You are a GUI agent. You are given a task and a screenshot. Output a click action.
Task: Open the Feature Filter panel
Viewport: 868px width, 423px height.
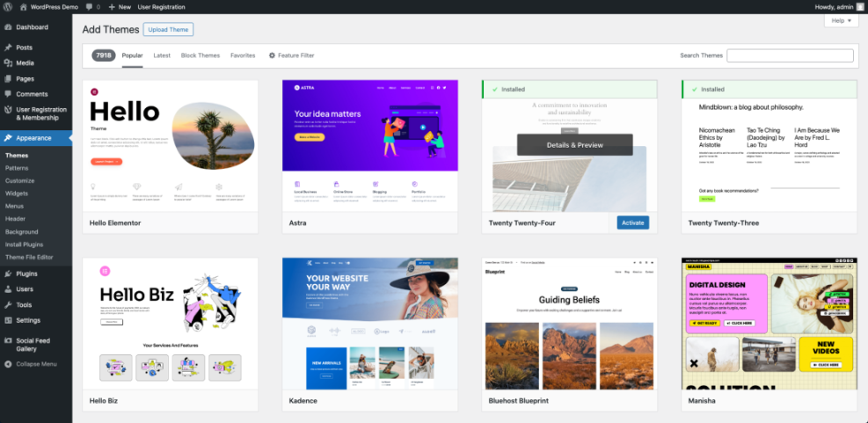291,55
